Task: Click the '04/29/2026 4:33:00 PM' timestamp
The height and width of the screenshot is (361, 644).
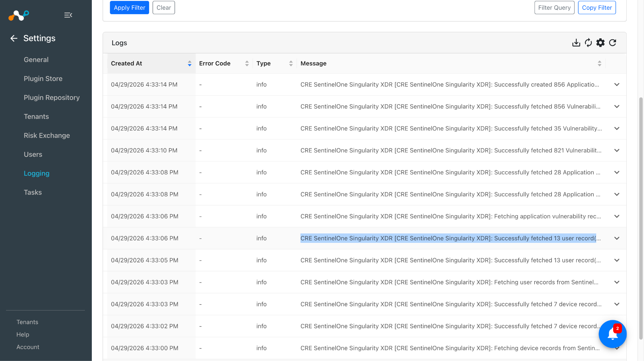Action: 145,348
